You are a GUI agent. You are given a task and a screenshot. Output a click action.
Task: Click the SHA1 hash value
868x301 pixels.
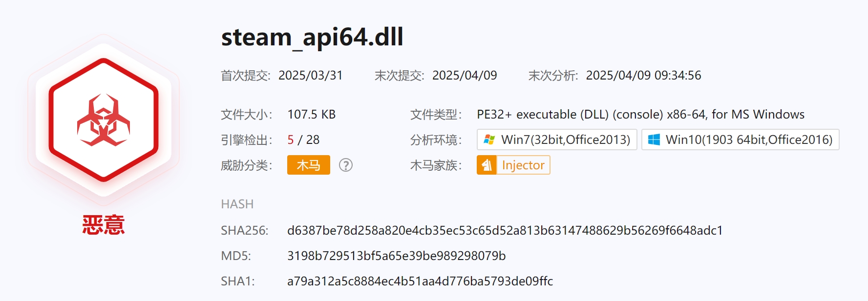coord(420,281)
